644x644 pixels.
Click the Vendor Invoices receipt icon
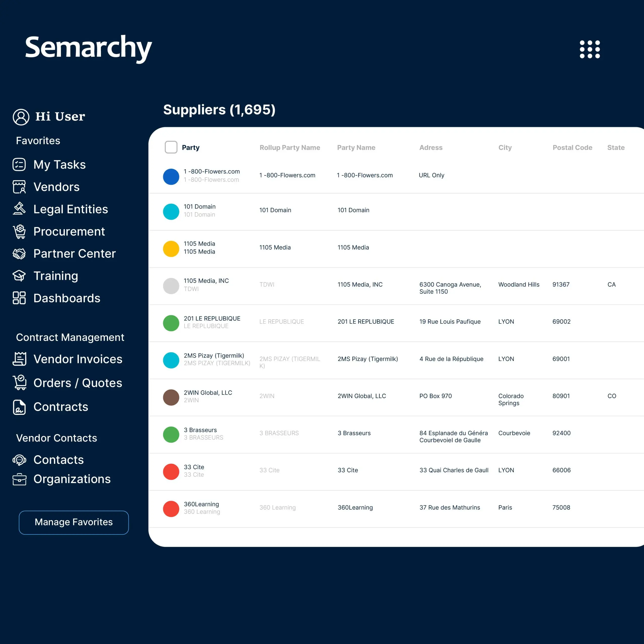(19, 359)
